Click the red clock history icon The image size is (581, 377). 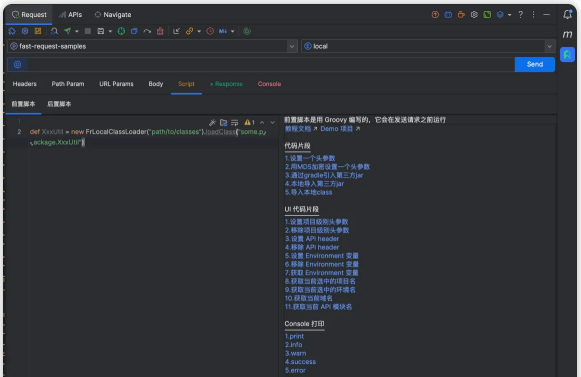[210, 31]
